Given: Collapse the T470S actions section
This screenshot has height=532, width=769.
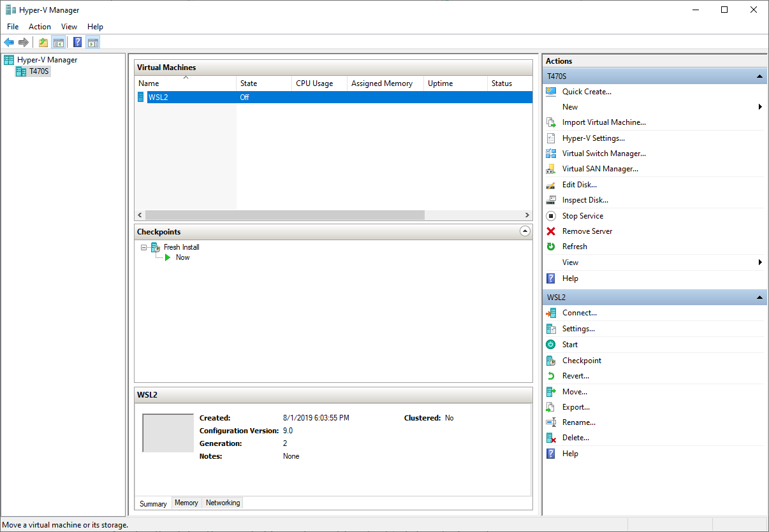Looking at the screenshot, I should (x=759, y=76).
